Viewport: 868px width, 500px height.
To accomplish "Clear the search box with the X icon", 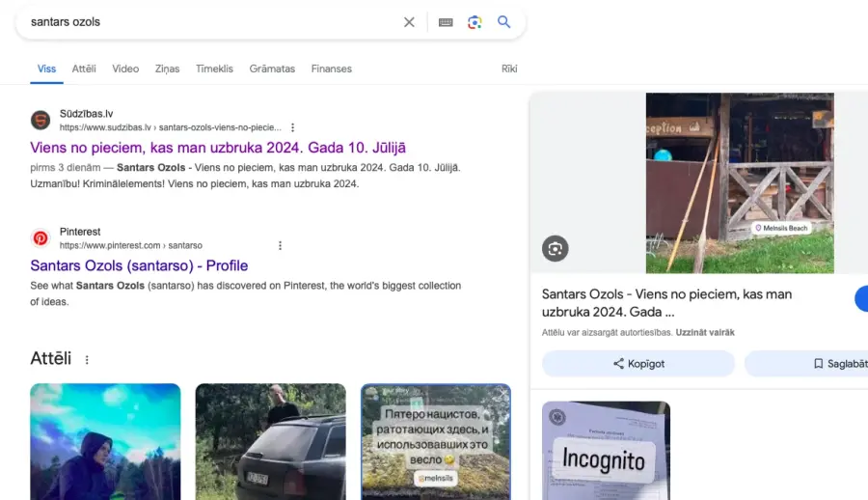I will tap(409, 22).
